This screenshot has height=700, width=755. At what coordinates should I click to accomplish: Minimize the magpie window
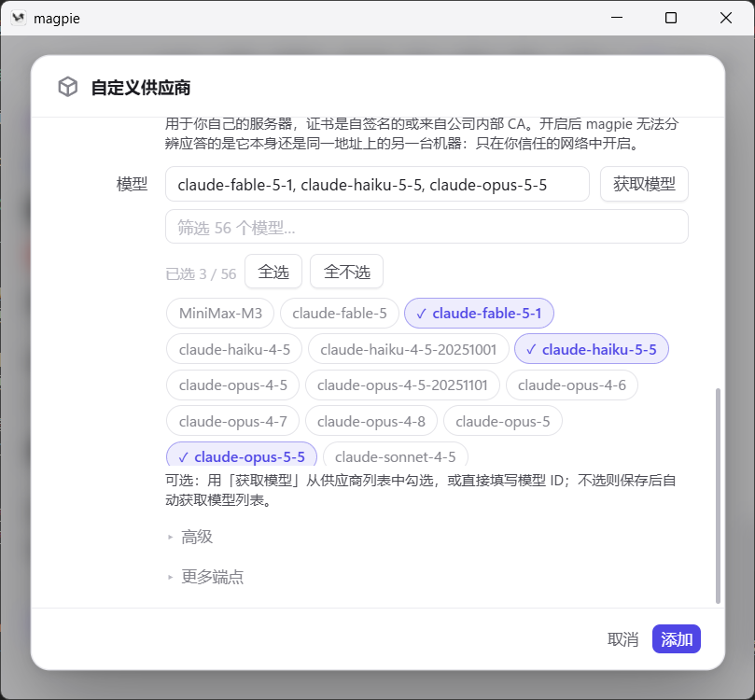pos(617,18)
